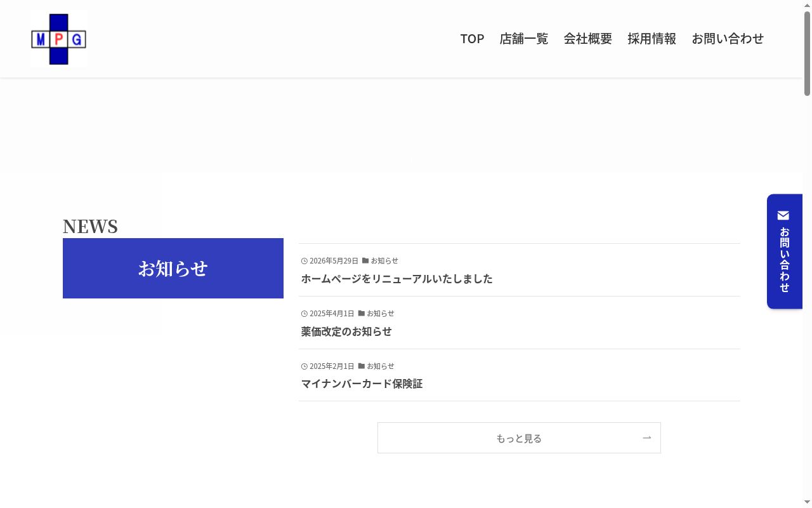
Task: Go to the TOP menu item
Action: (x=472, y=39)
